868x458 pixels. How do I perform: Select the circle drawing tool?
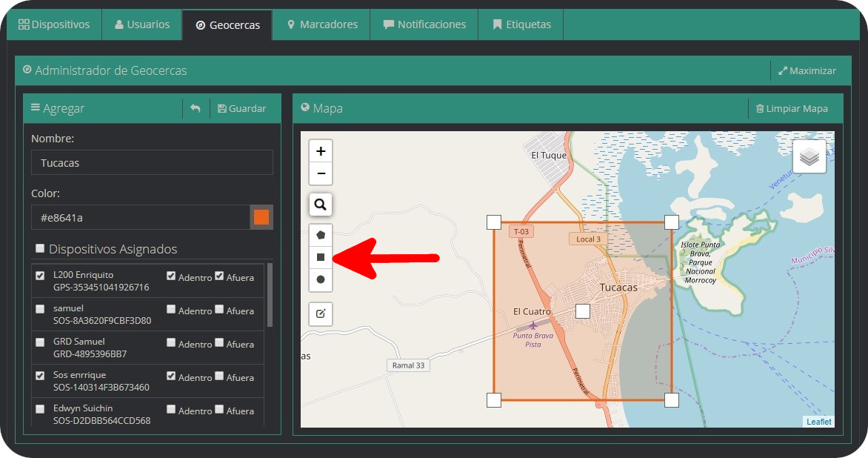(x=321, y=279)
